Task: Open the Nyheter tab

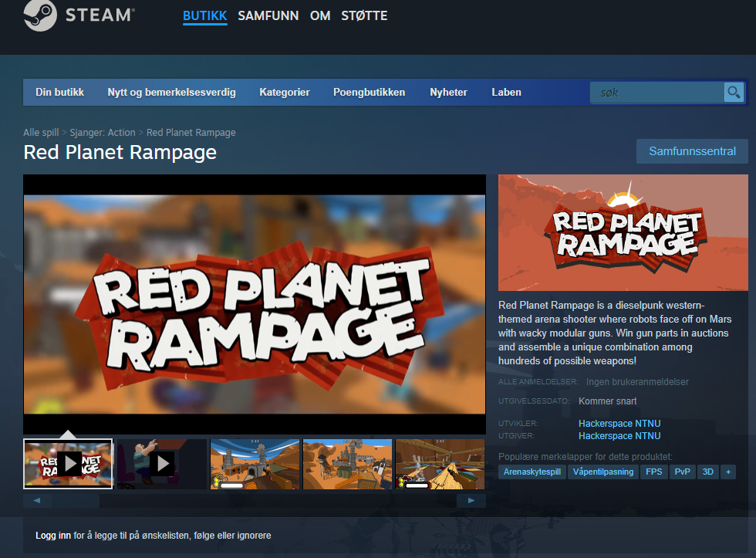Action: pos(448,92)
